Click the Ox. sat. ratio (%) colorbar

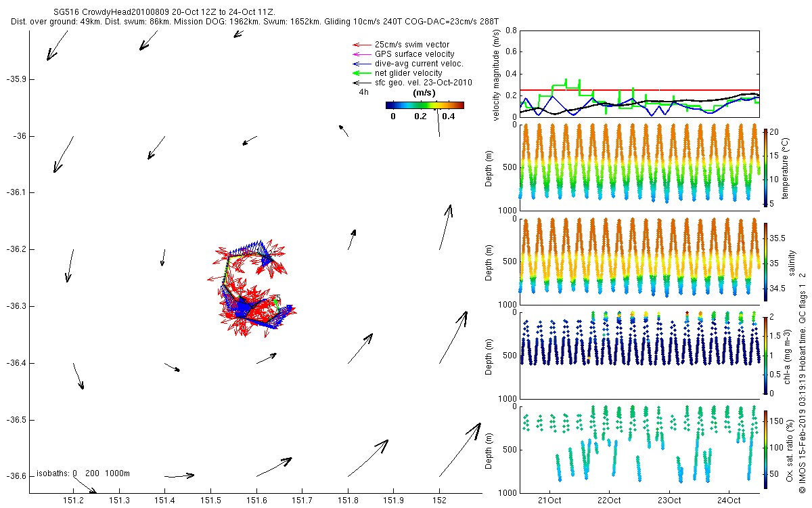tap(765, 449)
